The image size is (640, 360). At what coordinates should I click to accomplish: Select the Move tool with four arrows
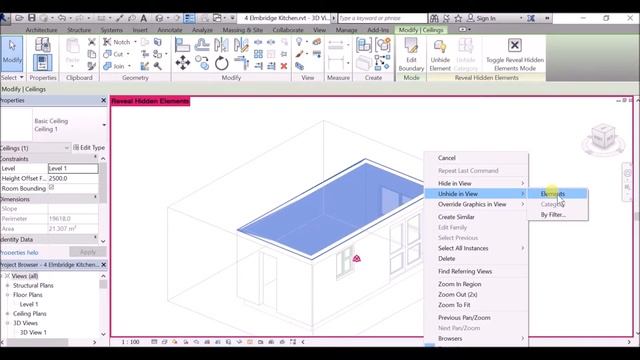(182, 63)
